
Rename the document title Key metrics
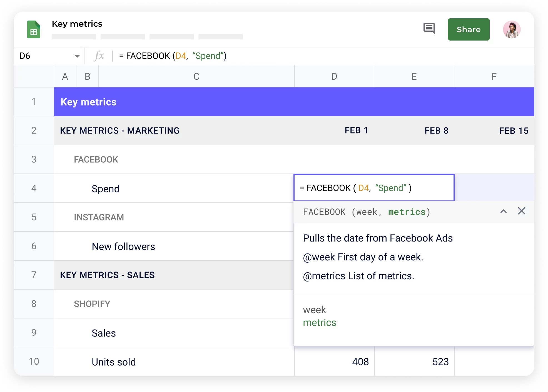77,24
